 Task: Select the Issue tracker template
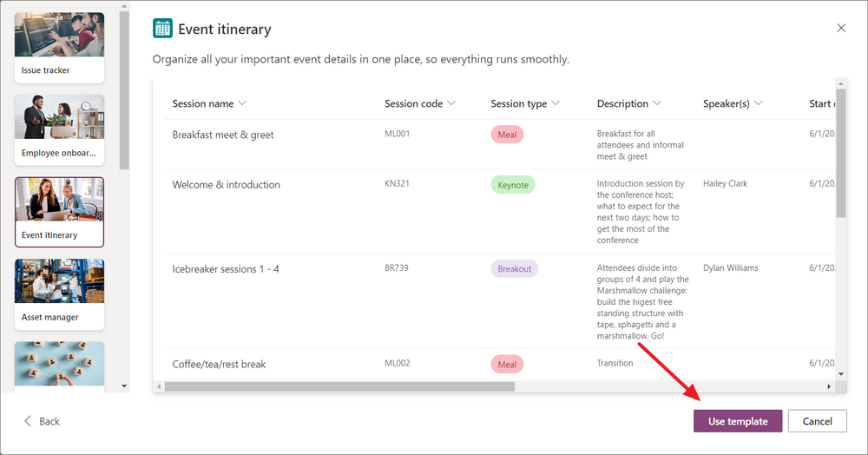(x=59, y=48)
